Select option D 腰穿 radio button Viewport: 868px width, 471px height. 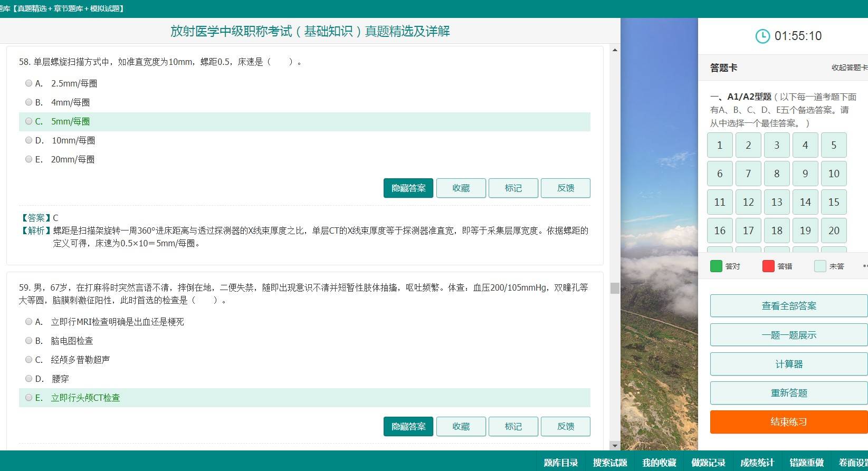coord(29,379)
